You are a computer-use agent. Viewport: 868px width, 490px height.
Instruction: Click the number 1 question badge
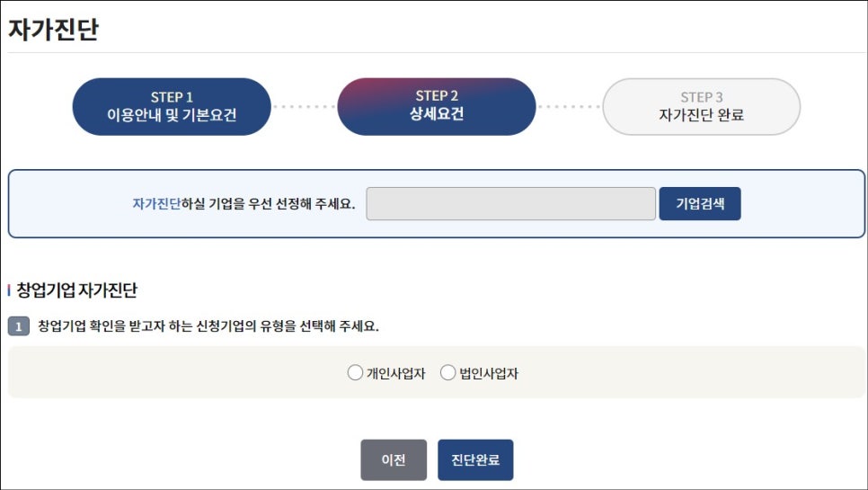[x=18, y=326]
